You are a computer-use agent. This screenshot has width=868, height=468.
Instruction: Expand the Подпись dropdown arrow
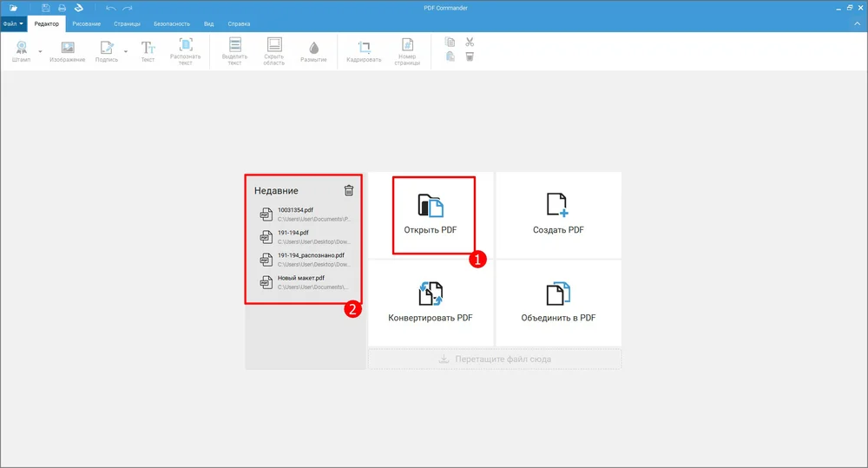click(126, 51)
